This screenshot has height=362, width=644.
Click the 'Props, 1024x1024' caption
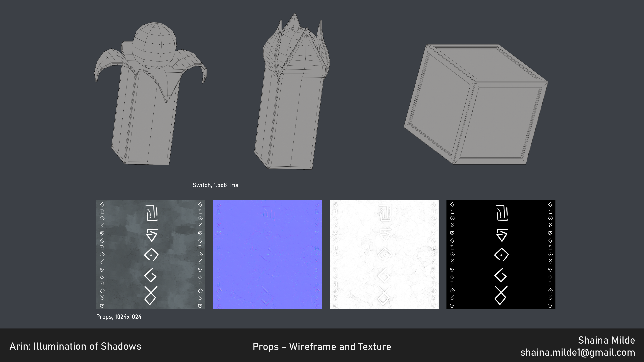[119, 317]
